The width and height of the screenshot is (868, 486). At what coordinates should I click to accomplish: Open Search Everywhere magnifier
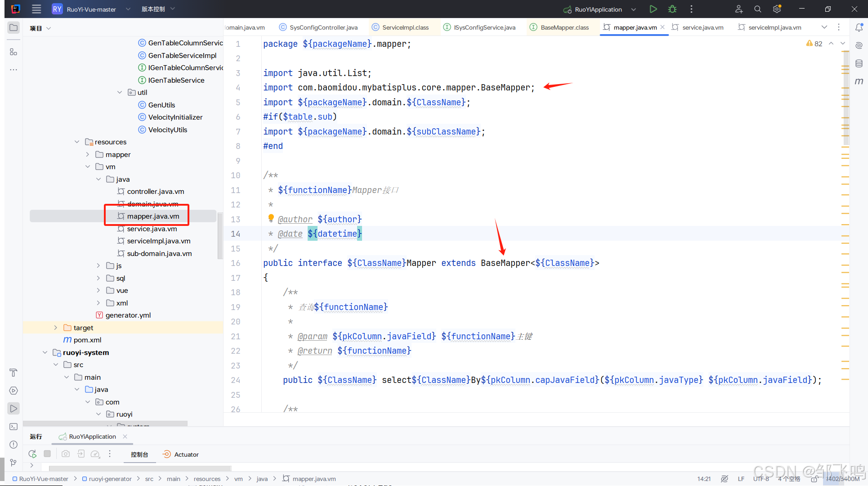tap(758, 9)
